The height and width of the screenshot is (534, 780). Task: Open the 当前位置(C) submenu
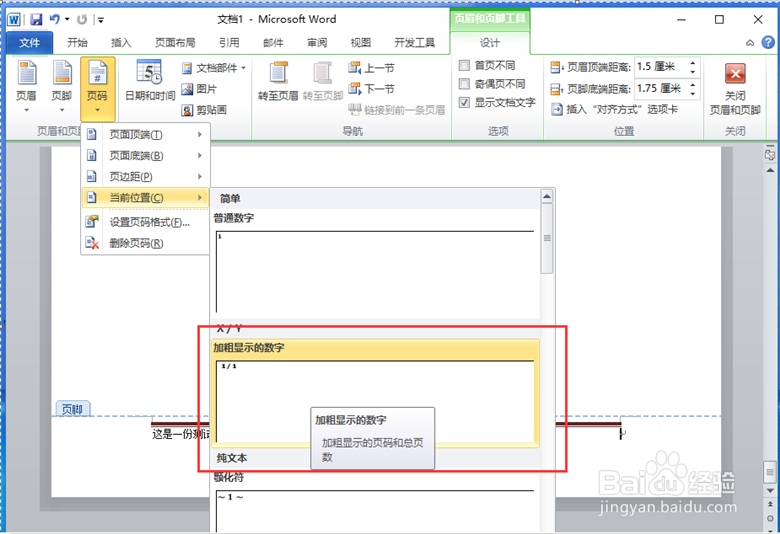145,198
